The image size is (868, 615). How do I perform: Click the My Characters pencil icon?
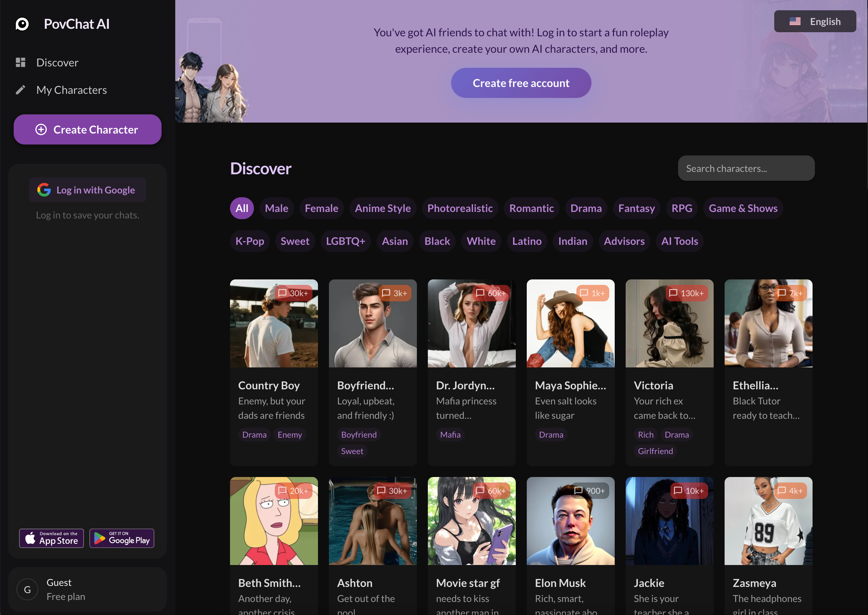tap(21, 90)
